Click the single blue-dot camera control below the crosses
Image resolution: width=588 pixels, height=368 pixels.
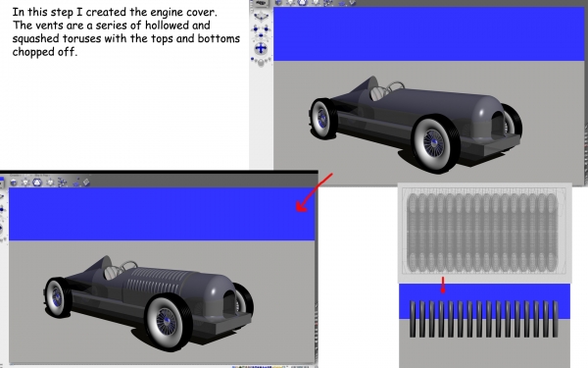[x=261, y=35]
